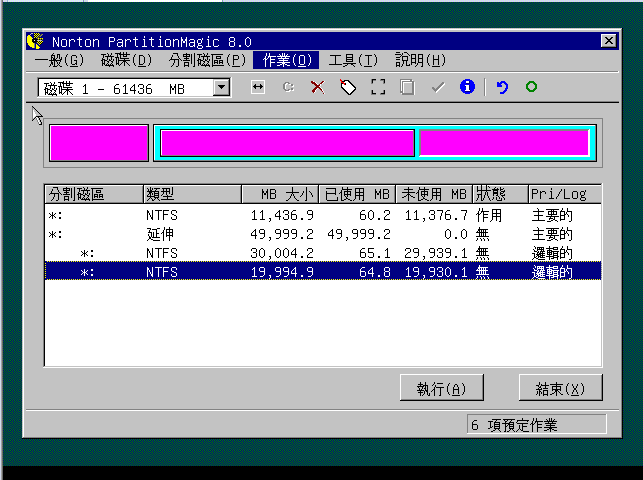Screen dimensions: 643x480
Task: Open the 一般(G) menu
Action: pos(59,60)
